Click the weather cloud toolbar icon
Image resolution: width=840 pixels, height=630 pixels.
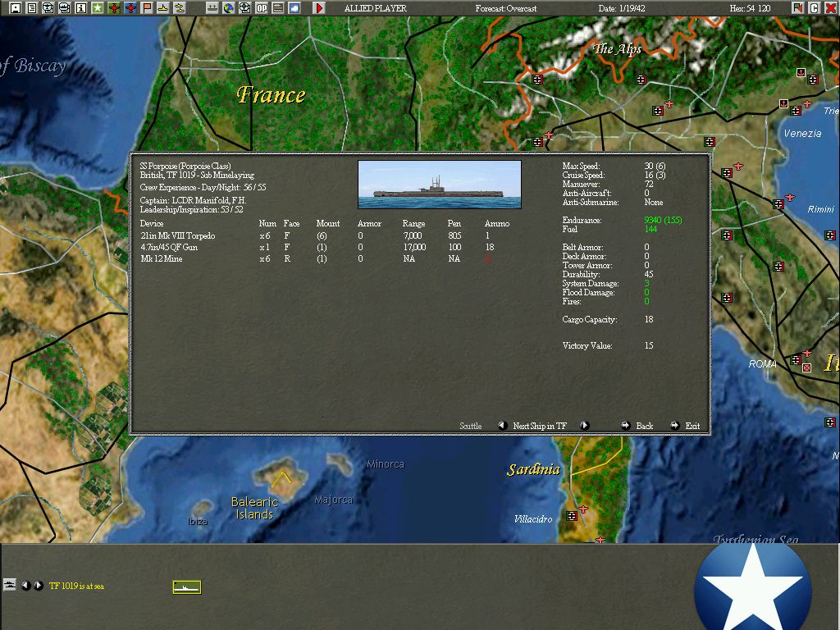(294, 8)
